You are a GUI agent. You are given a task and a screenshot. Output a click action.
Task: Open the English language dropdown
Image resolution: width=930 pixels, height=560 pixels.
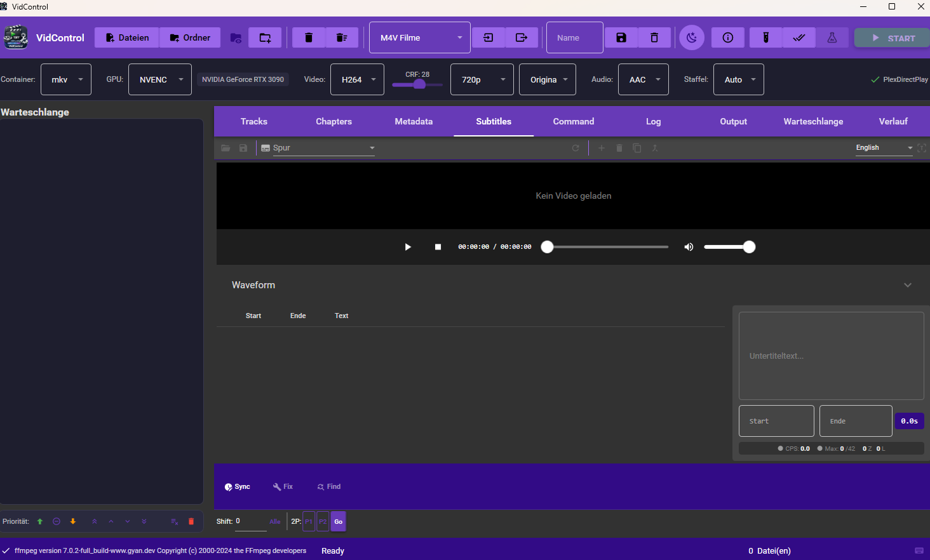[884, 148]
